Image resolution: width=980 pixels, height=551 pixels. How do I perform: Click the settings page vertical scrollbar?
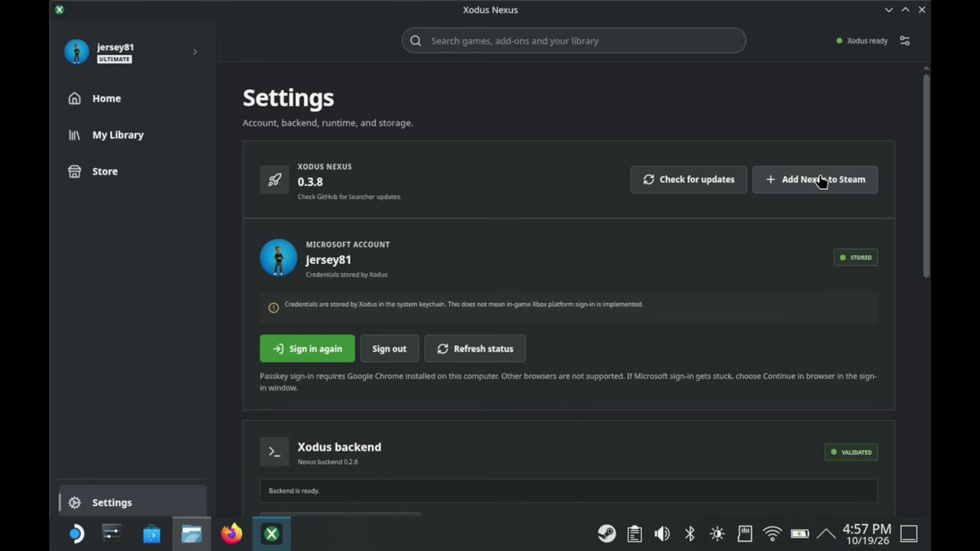coord(926,175)
